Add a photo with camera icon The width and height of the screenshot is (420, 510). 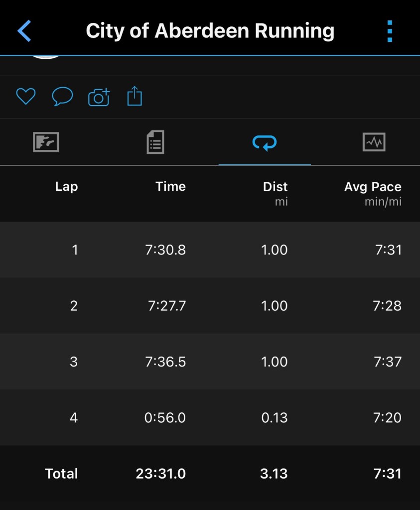pos(99,97)
